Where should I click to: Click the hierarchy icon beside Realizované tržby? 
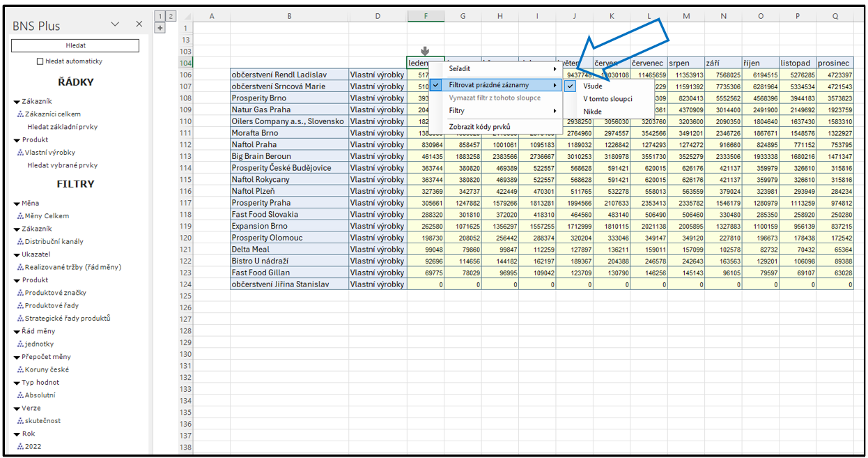coord(21,268)
